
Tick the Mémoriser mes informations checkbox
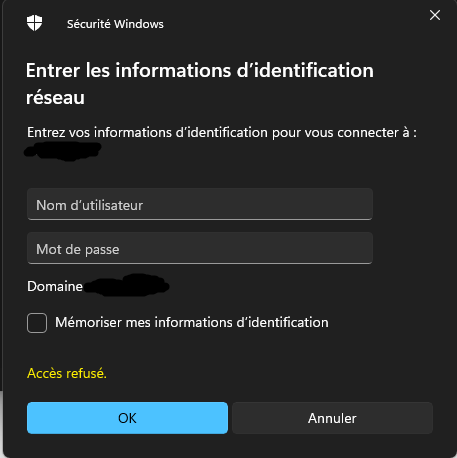(x=37, y=323)
